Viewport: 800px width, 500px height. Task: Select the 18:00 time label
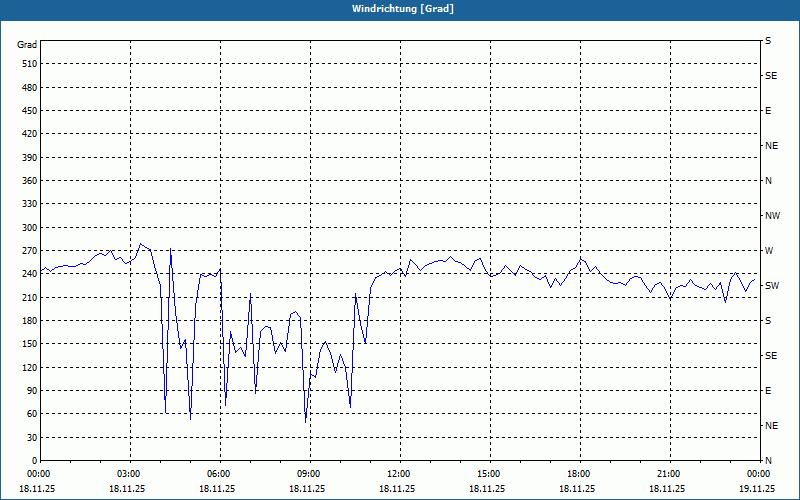click(x=580, y=473)
